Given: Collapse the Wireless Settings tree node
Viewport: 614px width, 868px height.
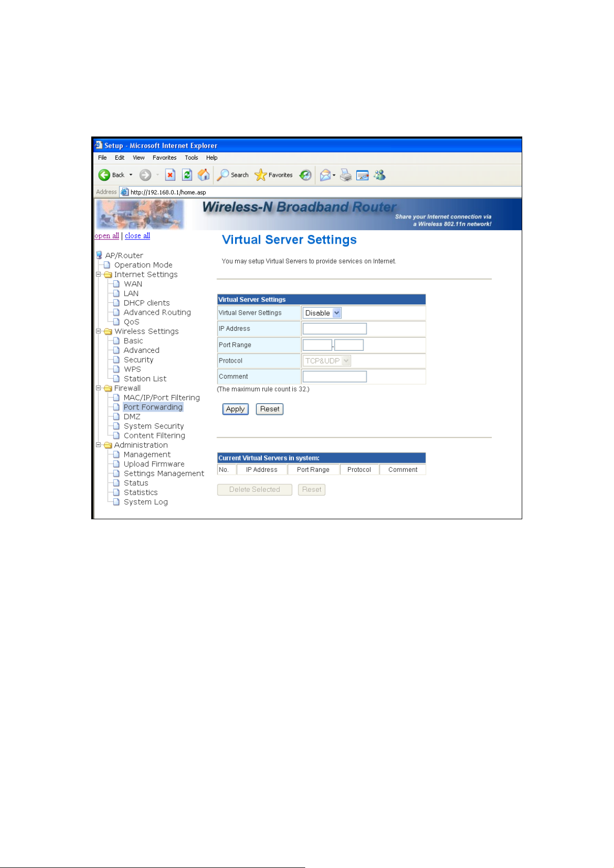Looking at the screenshot, I should coord(98,331).
